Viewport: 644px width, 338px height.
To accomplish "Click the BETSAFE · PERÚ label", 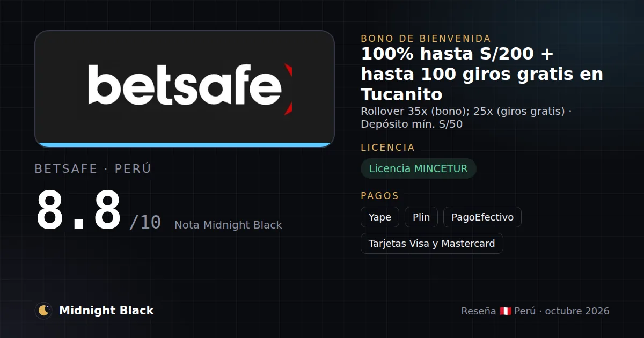I will pyautogui.click(x=93, y=169).
